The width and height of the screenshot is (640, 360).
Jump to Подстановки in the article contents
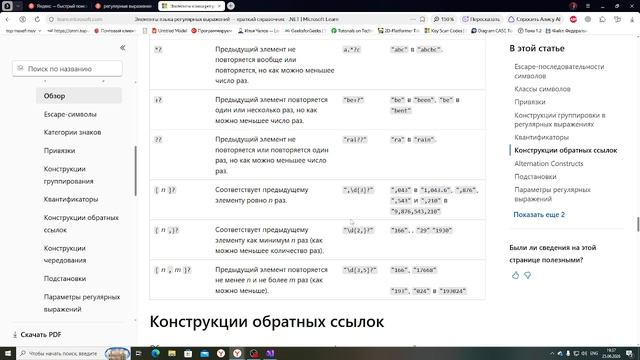pyautogui.click(x=535, y=176)
